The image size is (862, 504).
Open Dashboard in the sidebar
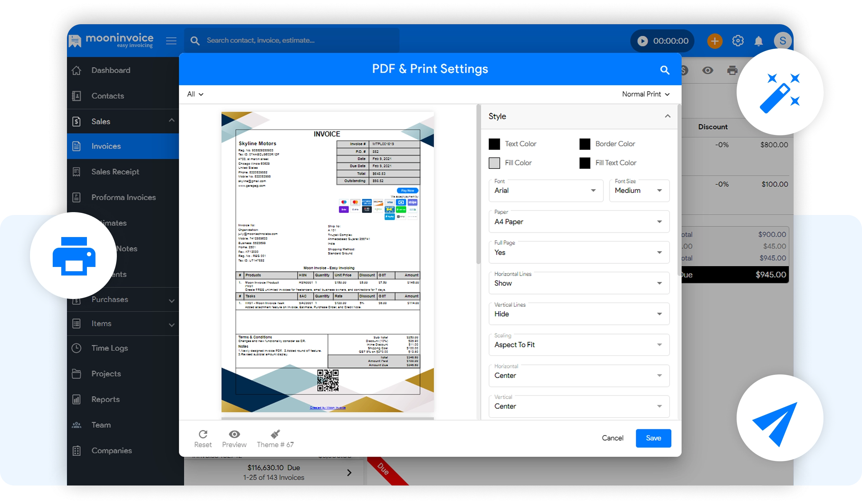[110, 70]
